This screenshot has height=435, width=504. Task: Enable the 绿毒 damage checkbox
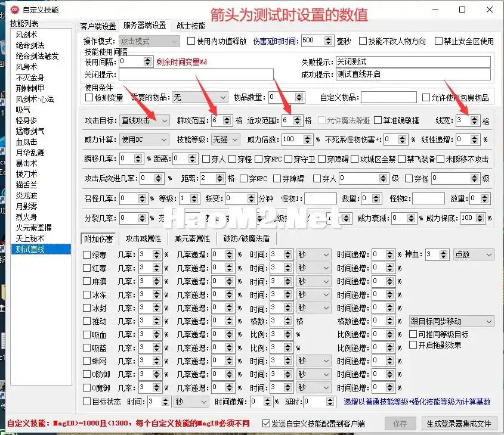tap(87, 254)
